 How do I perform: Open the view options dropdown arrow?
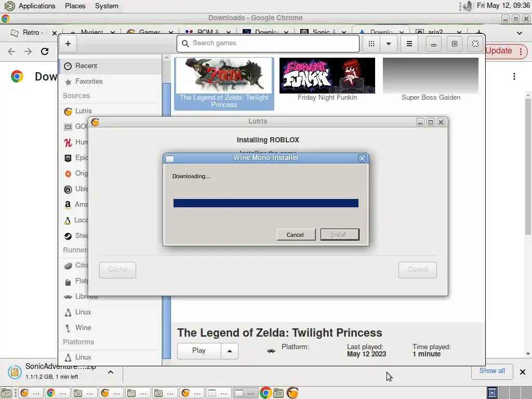coord(389,44)
